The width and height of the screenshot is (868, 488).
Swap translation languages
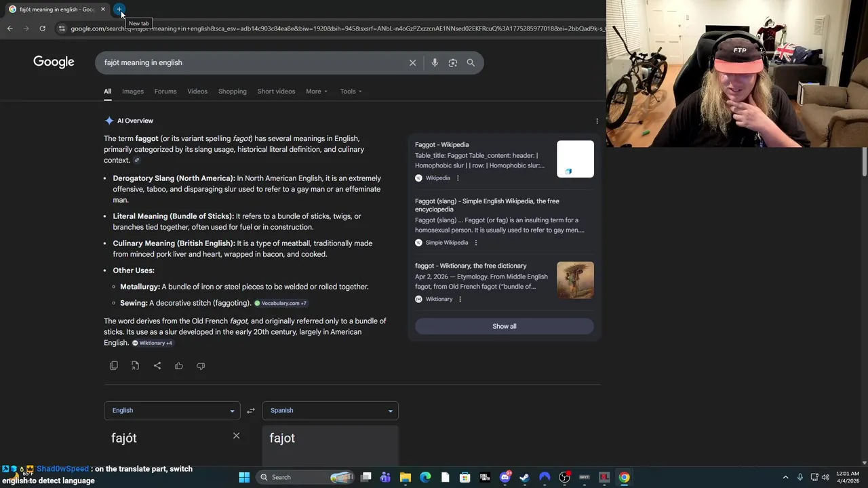(x=251, y=411)
